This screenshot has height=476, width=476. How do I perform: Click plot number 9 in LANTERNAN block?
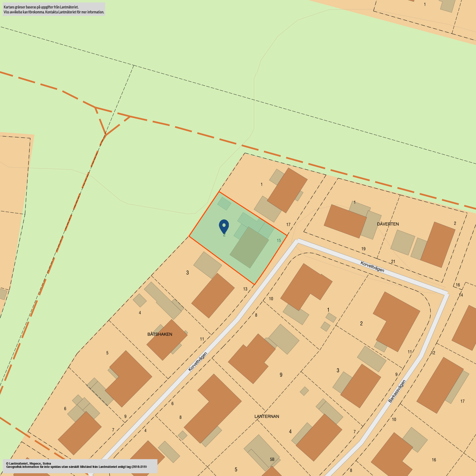(x=281, y=375)
